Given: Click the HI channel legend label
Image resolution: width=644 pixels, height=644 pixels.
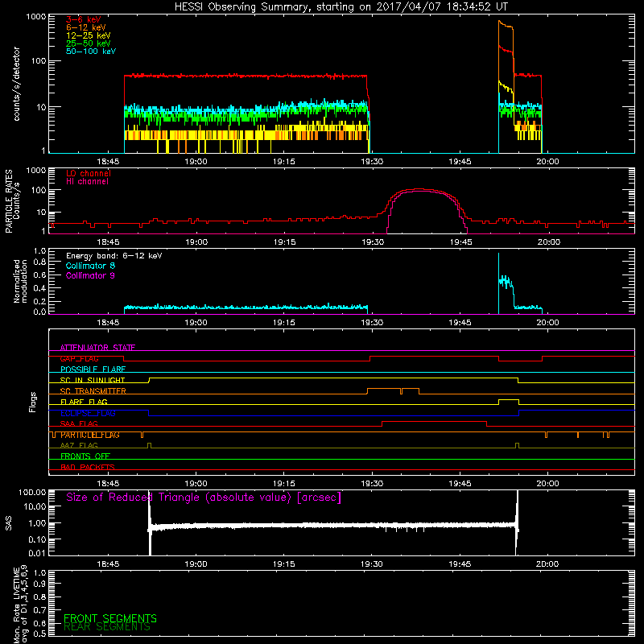Looking at the screenshot, I should (x=87, y=181).
